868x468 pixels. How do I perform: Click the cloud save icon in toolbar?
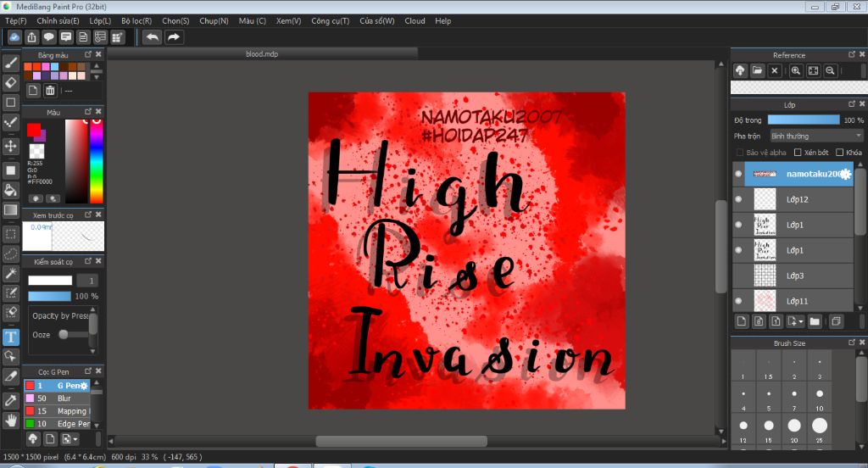pos(14,37)
